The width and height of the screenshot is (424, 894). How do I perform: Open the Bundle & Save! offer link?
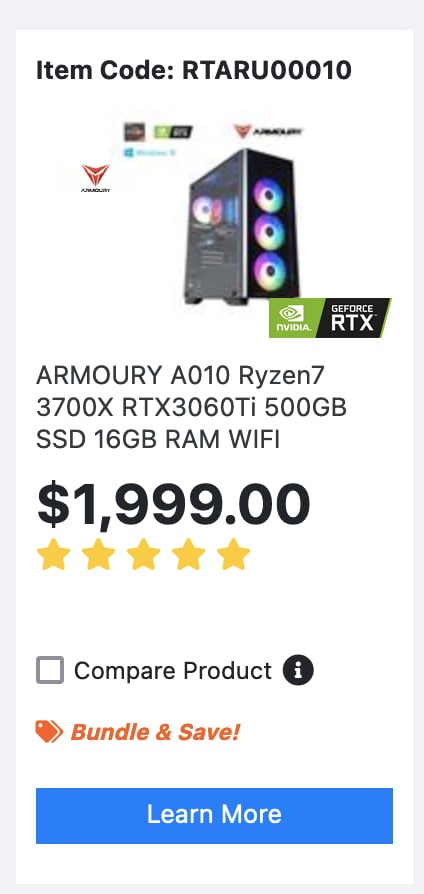155,732
